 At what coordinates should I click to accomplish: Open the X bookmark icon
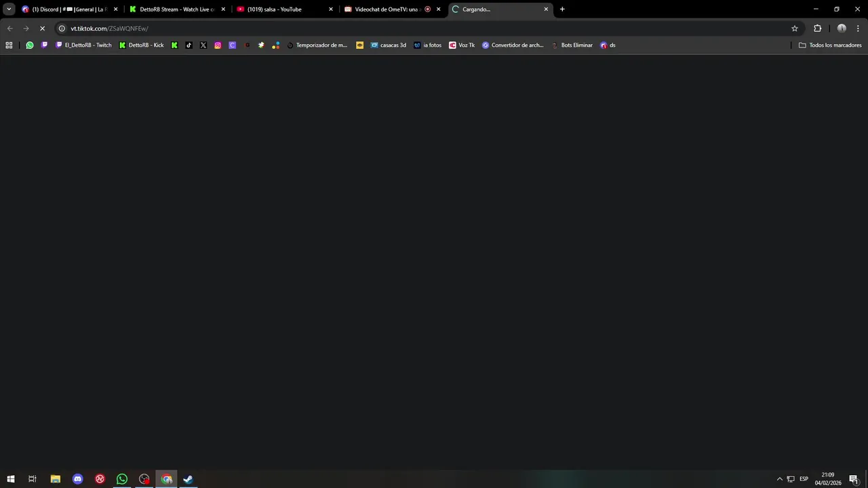click(203, 45)
